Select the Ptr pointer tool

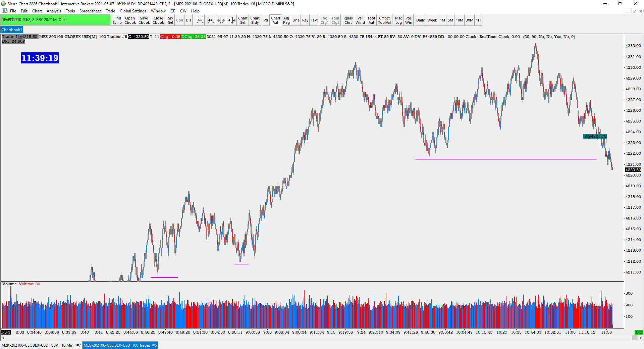tap(266, 20)
